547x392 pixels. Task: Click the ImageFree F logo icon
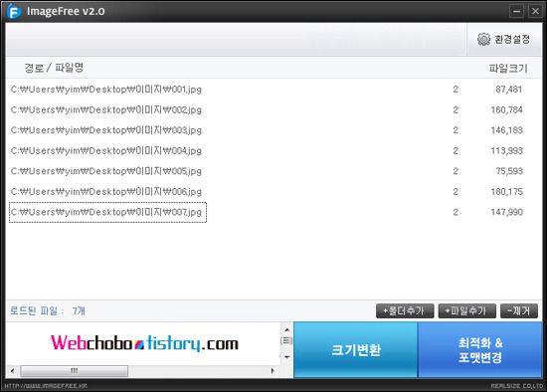14,11
